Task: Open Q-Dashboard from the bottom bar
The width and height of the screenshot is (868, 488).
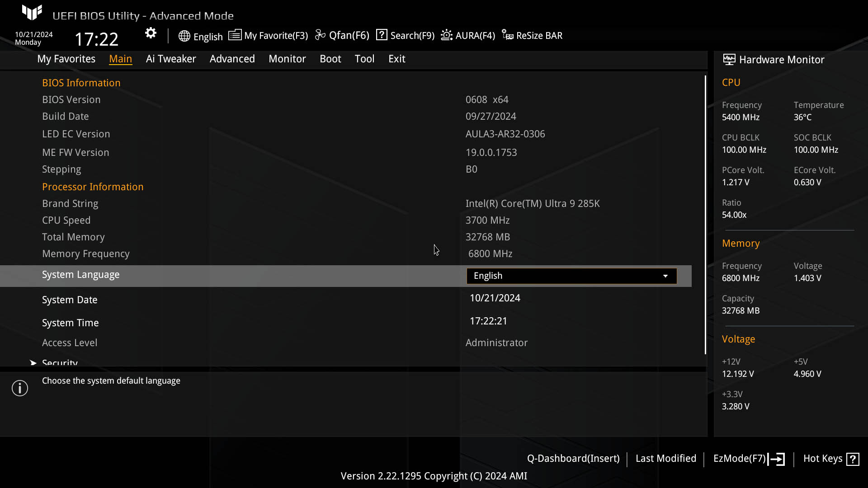Action: pyautogui.click(x=573, y=459)
